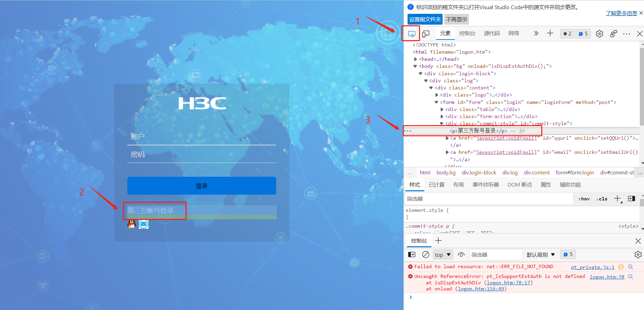Search the ReferenceError message with magnifier

[631, 277]
